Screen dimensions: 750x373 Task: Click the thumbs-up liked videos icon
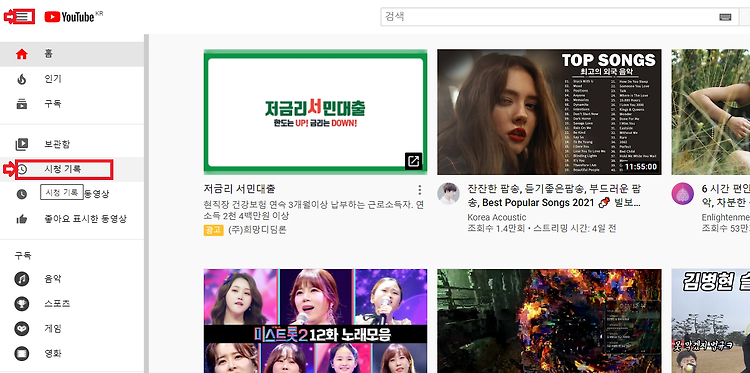[22, 219]
